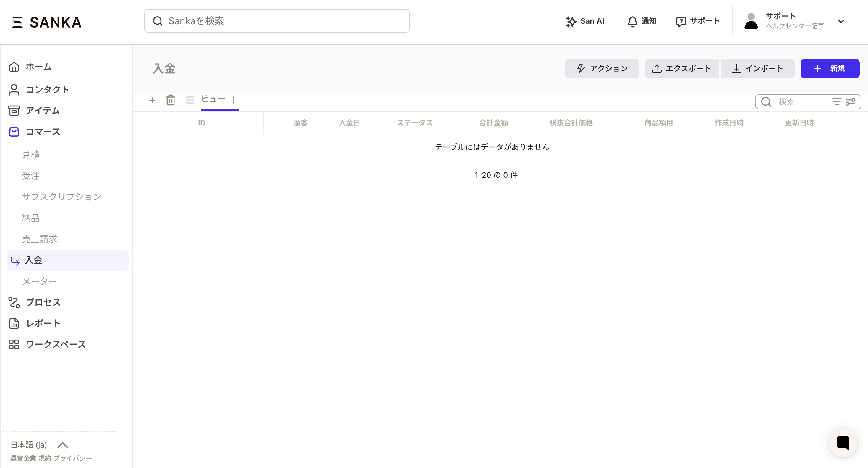Viewport: 868px width, 468px height.
Task: Select the ビュー tab
Action: (x=213, y=99)
